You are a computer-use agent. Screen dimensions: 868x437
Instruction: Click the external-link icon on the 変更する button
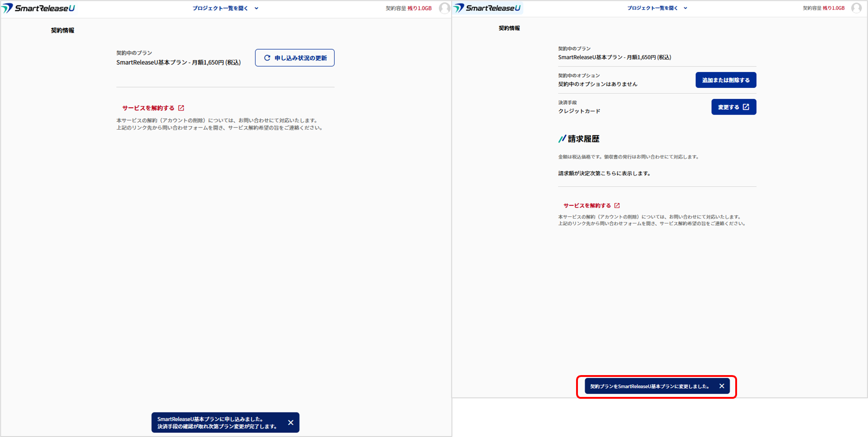[746, 107]
